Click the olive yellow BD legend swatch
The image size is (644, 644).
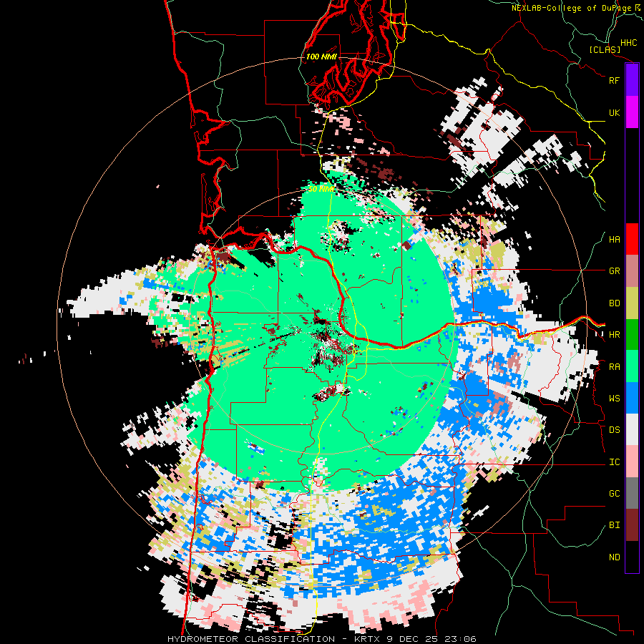(632, 303)
